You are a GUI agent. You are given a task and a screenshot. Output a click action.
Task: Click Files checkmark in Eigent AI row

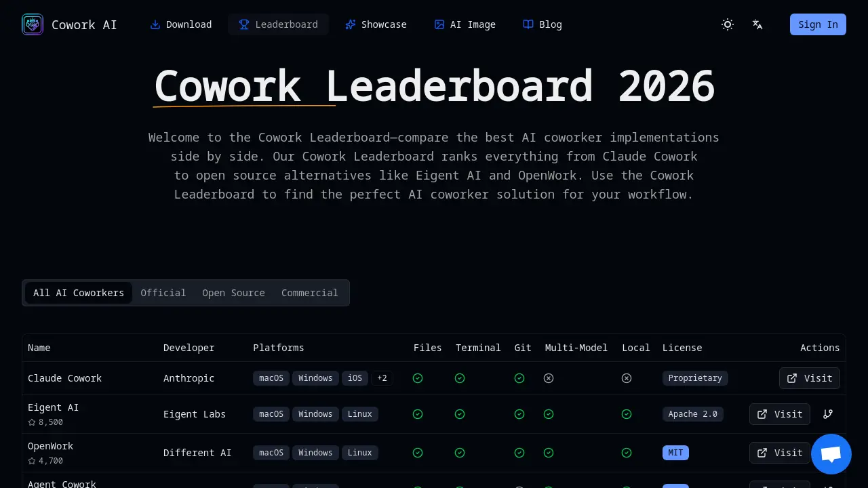pos(418,414)
